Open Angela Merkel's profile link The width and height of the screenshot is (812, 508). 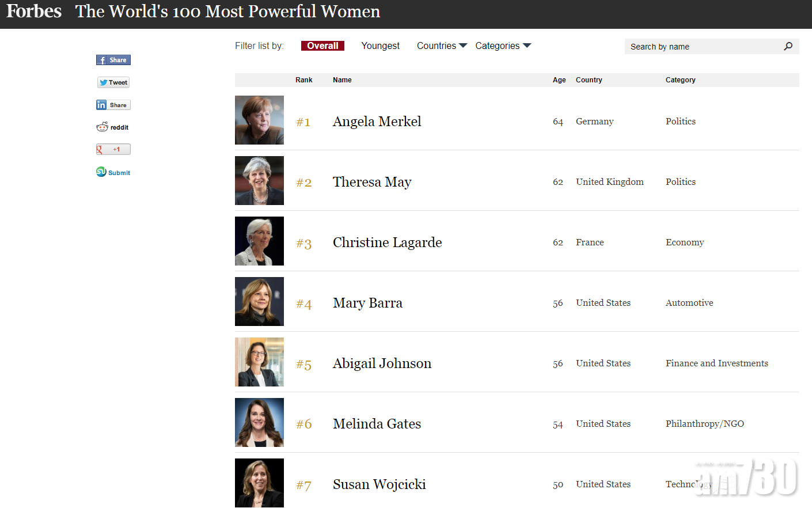pyautogui.click(x=377, y=122)
